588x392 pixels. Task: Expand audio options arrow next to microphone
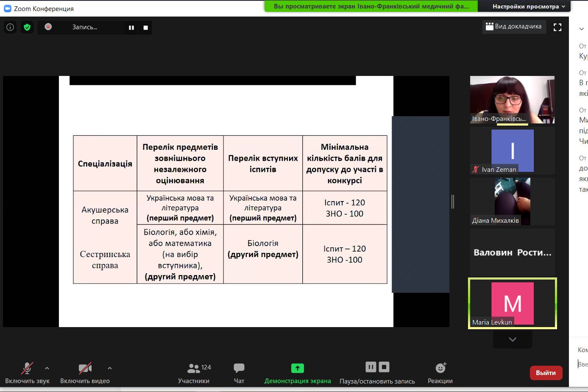point(47,368)
